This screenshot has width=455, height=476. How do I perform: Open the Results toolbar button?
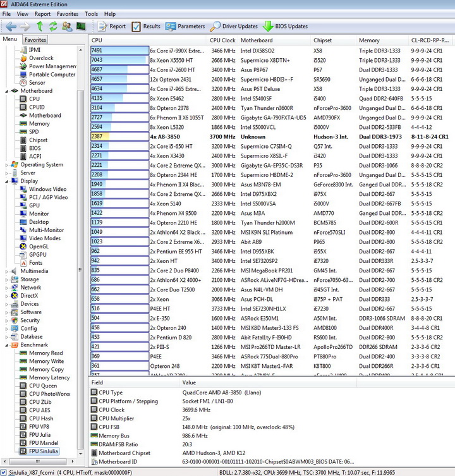point(146,27)
